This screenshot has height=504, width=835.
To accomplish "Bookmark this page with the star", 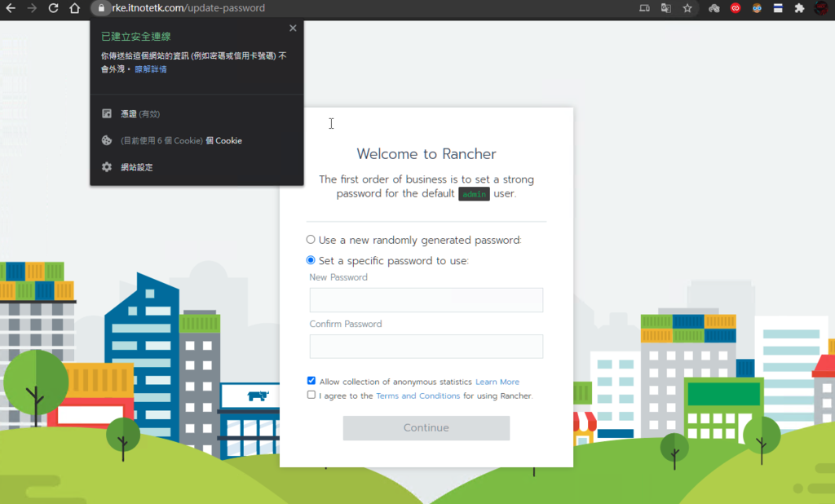I will click(687, 8).
